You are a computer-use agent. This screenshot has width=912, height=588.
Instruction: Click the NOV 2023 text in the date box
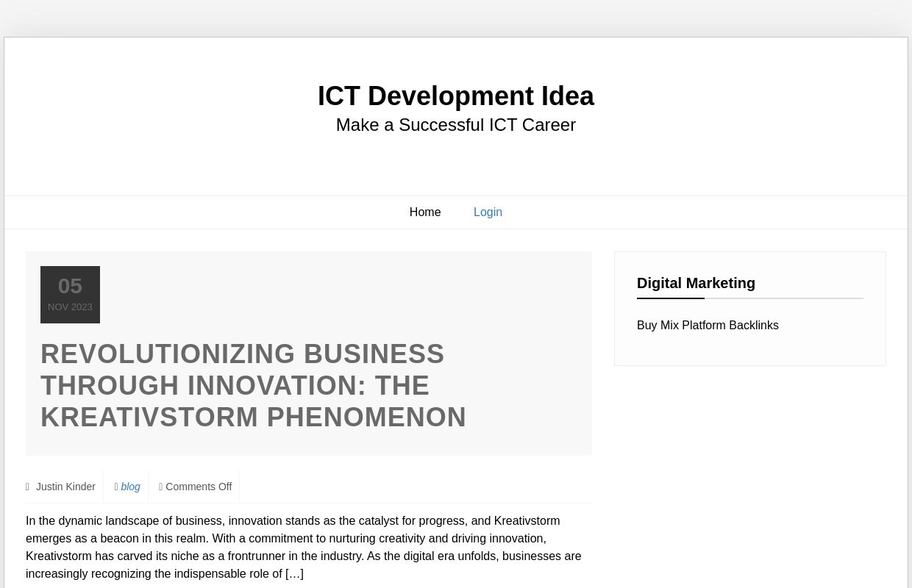(70, 306)
